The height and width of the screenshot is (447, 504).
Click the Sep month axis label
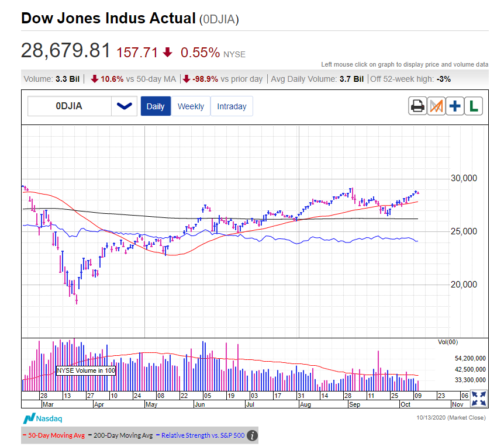tap(354, 404)
